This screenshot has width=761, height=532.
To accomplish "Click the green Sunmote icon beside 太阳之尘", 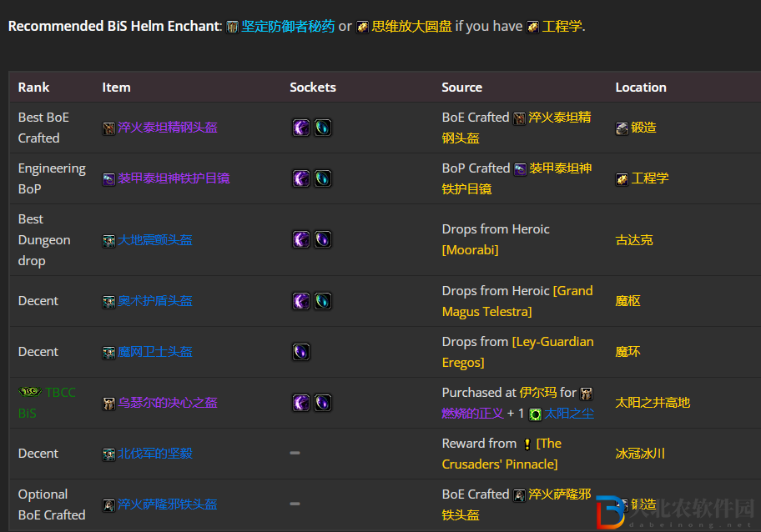I will point(535,414).
